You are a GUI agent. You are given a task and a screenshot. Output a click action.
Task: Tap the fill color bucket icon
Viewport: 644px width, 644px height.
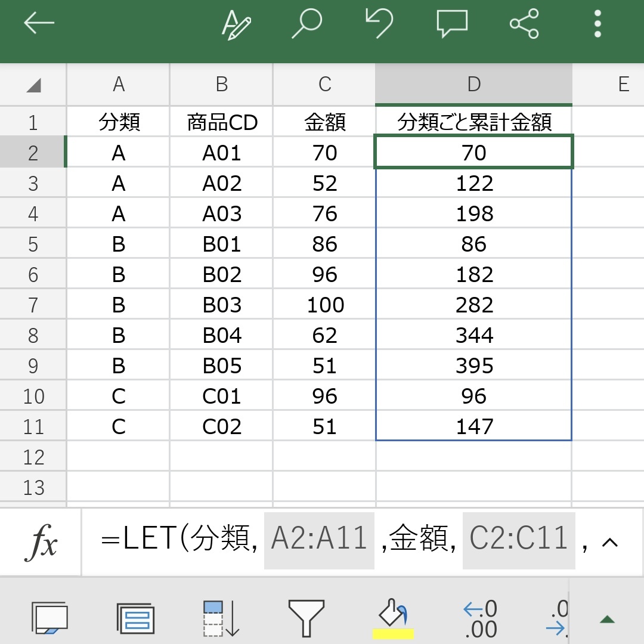coord(392,612)
